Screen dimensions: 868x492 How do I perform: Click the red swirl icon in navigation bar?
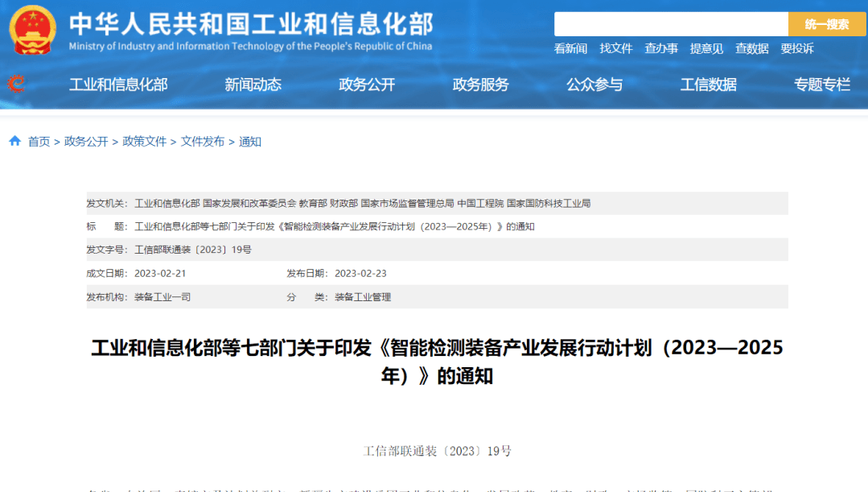[15, 84]
